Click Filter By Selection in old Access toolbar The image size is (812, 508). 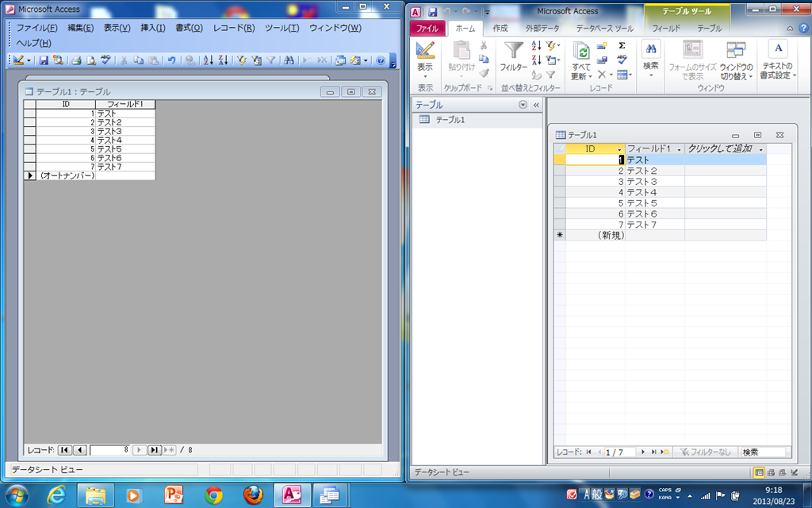tap(241, 60)
